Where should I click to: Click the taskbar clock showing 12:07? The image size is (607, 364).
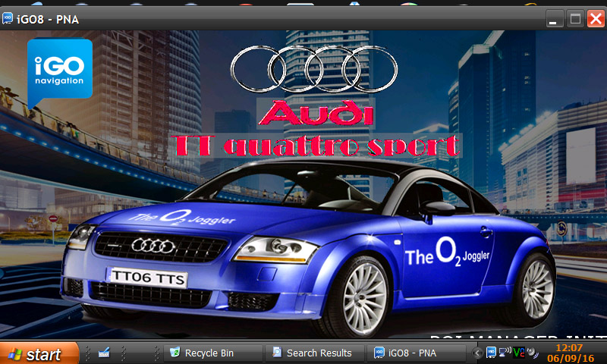pyautogui.click(x=569, y=347)
